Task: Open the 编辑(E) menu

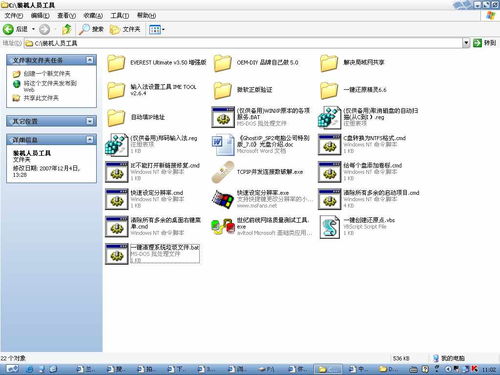Action: [x=40, y=15]
